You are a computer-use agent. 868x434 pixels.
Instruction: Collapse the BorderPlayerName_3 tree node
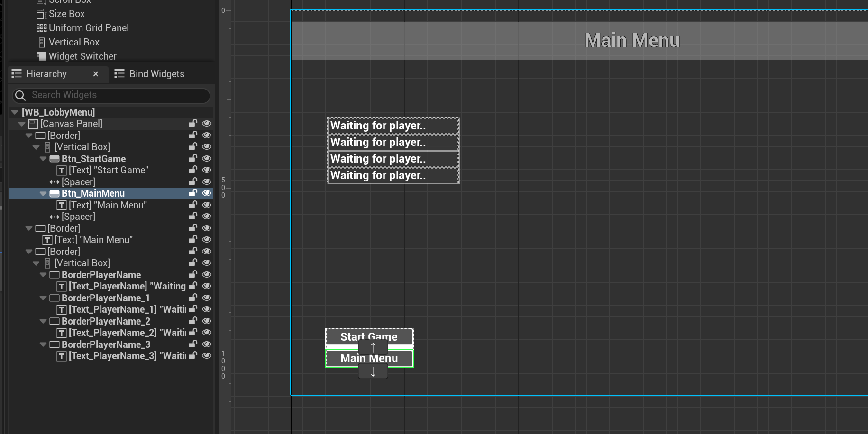tap(43, 344)
